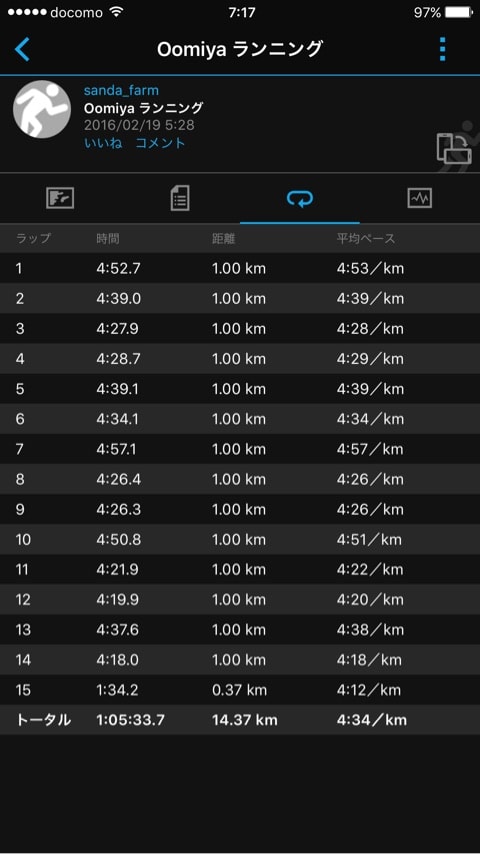Open the charts graph tab
Viewport: 480px width, 854px height.
[x=420, y=199]
